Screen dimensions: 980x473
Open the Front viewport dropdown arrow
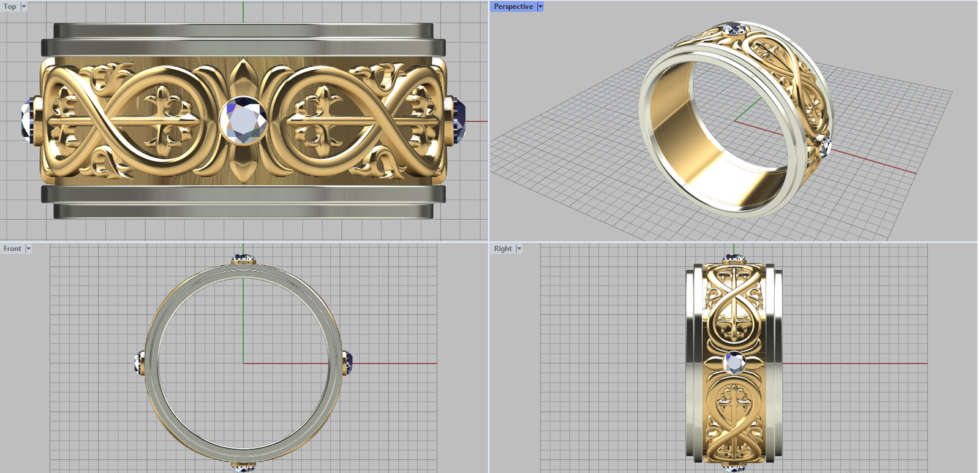click(x=28, y=249)
